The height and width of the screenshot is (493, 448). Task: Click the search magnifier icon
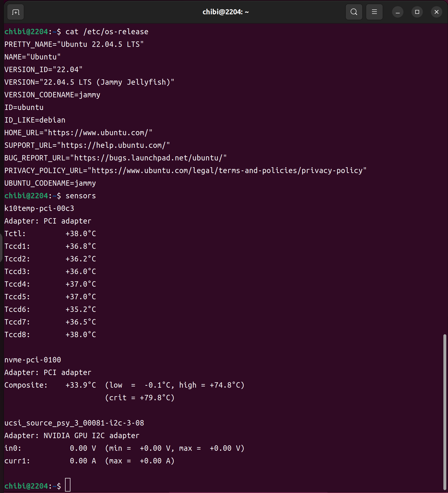[x=354, y=12]
